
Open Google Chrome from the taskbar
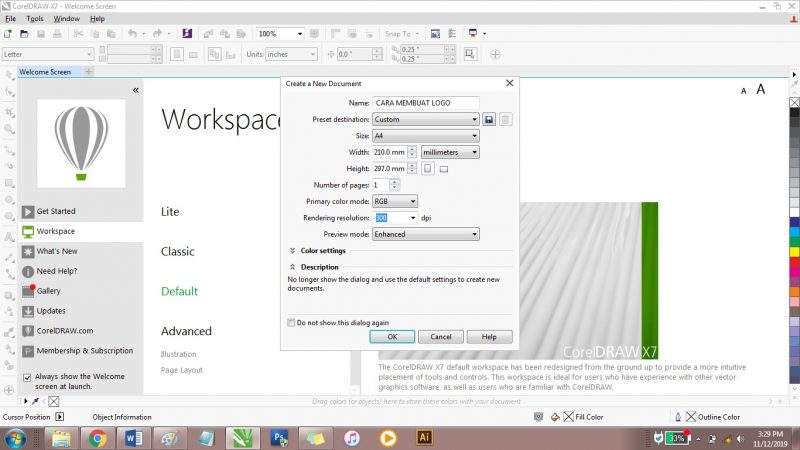coord(97,438)
